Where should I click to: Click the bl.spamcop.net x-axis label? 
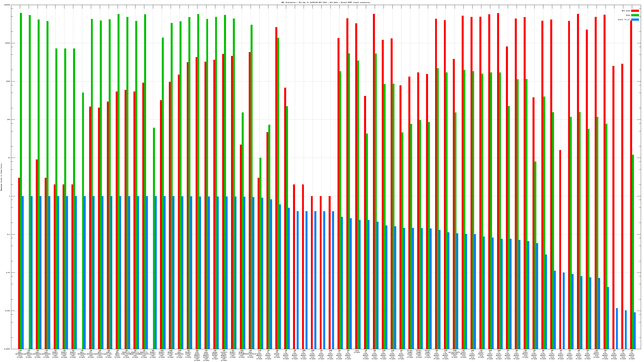point(91,354)
